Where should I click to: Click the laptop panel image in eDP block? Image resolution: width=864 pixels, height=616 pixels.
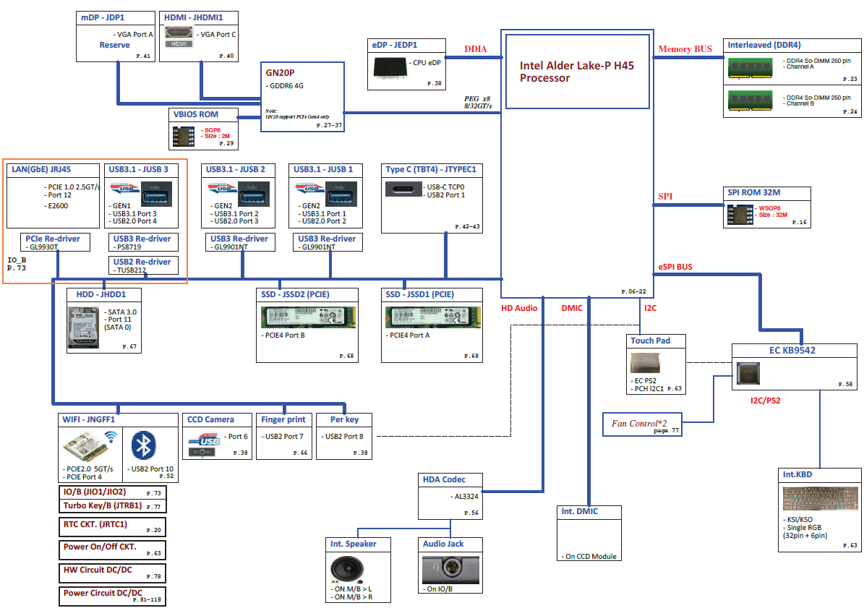(x=390, y=68)
